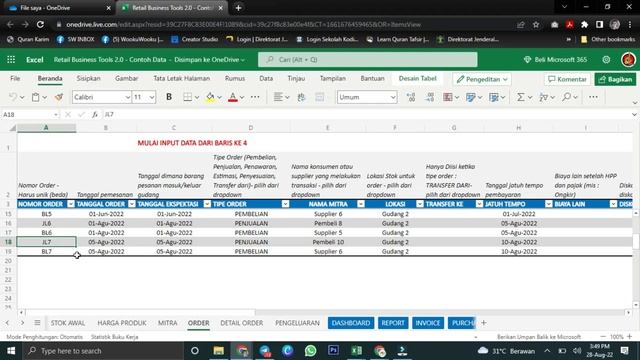The image size is (640, 360).
Task: Switch to the STOK AWAL sheet
Action: [68, 323]
